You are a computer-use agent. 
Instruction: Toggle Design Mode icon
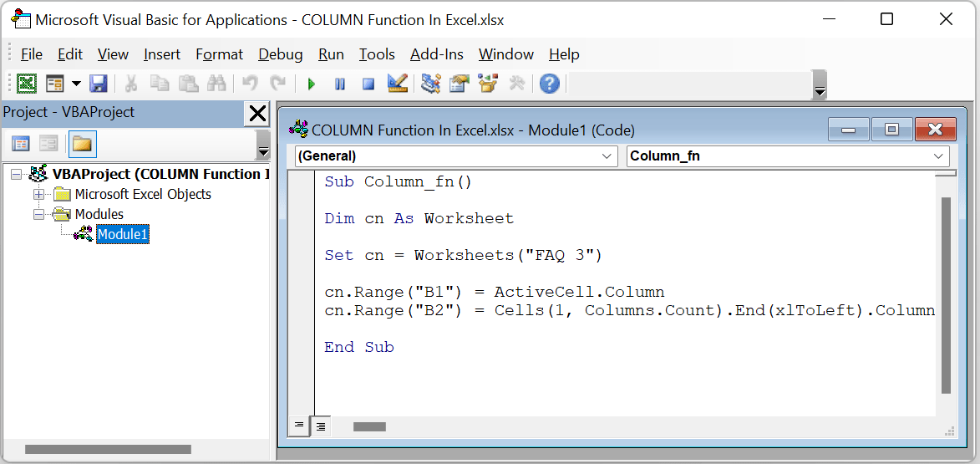(398, 83)
